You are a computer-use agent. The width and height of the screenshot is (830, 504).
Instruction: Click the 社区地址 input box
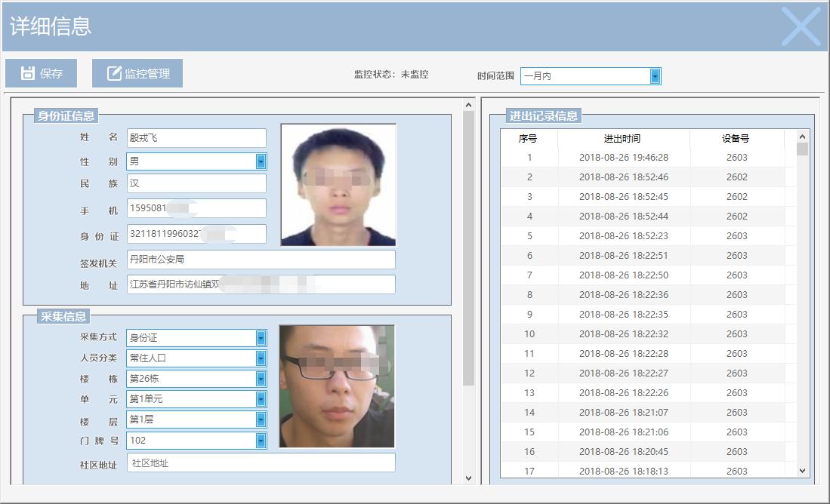261,463
